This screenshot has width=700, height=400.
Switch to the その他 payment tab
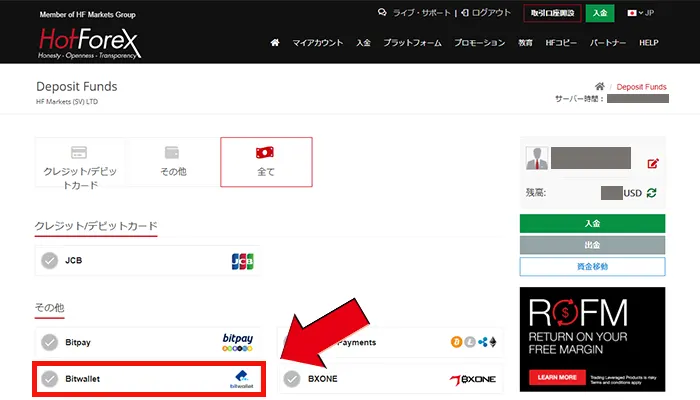click(x=173, y=163)
